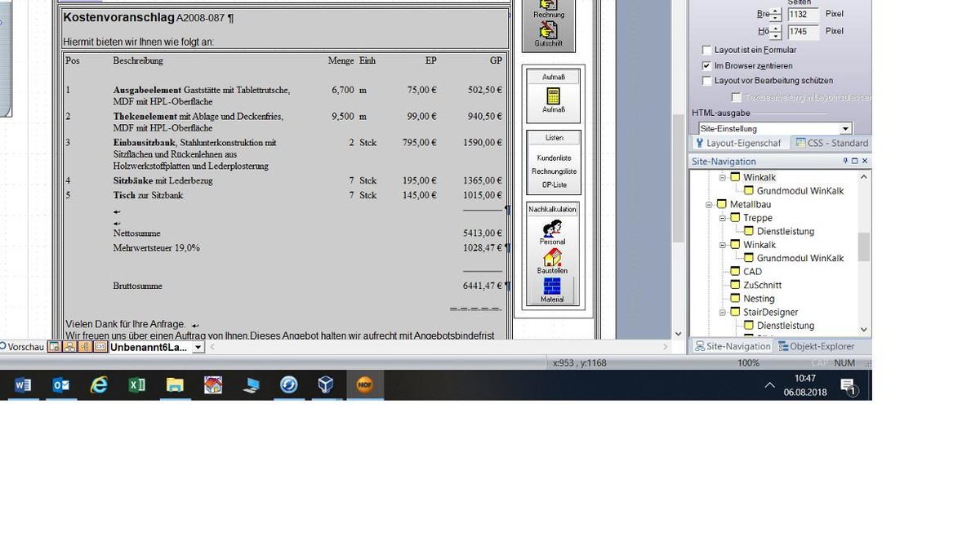Switch to the Objekt-Explorer tab
Screen dimensions: 980x551
tap(816, 346)
